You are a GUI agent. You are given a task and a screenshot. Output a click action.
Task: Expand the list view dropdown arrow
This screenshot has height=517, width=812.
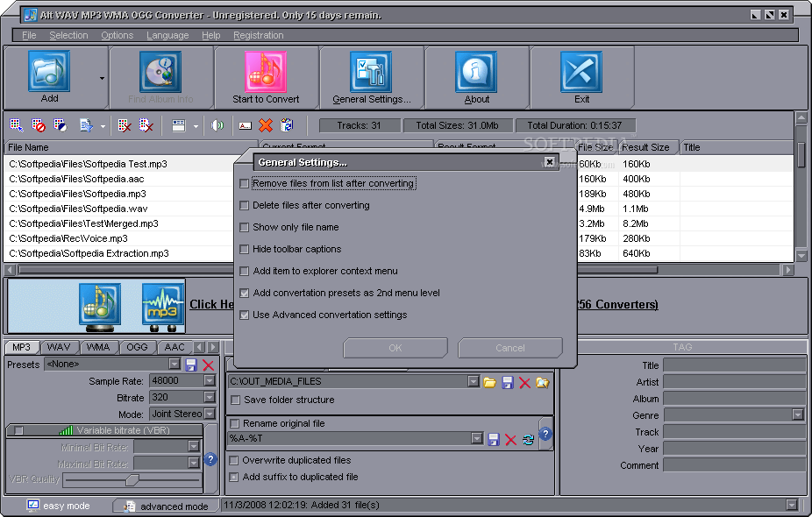pos(196,126)
